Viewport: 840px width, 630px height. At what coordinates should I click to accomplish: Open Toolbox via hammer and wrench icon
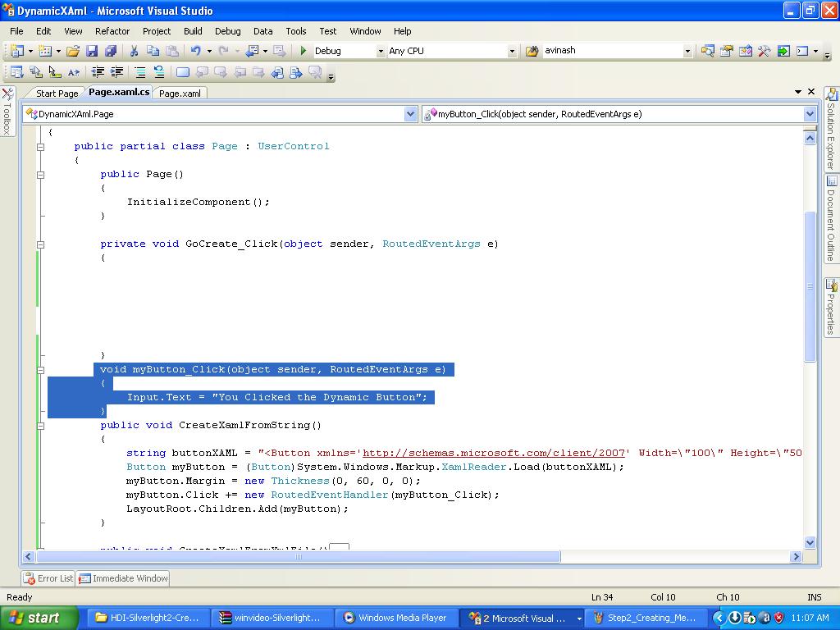coord(764,51)
